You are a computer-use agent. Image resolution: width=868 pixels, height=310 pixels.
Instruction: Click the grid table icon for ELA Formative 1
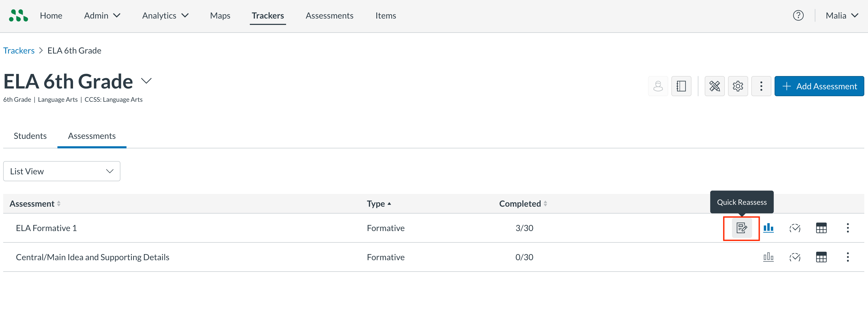coord(821,228)
